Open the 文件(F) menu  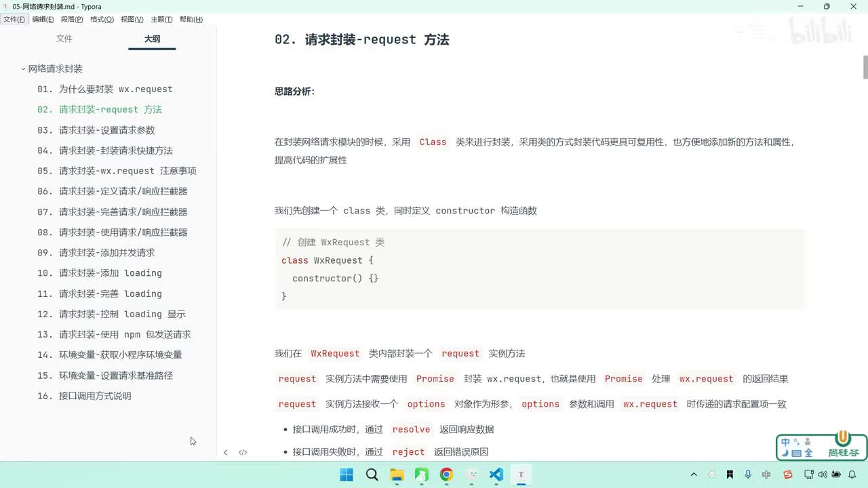point(14,20)
